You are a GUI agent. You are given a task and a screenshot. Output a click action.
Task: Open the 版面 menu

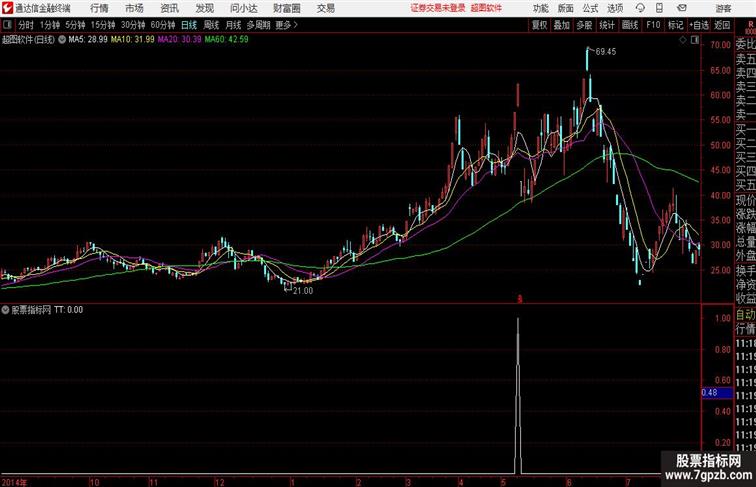click(x=566, y=8)
